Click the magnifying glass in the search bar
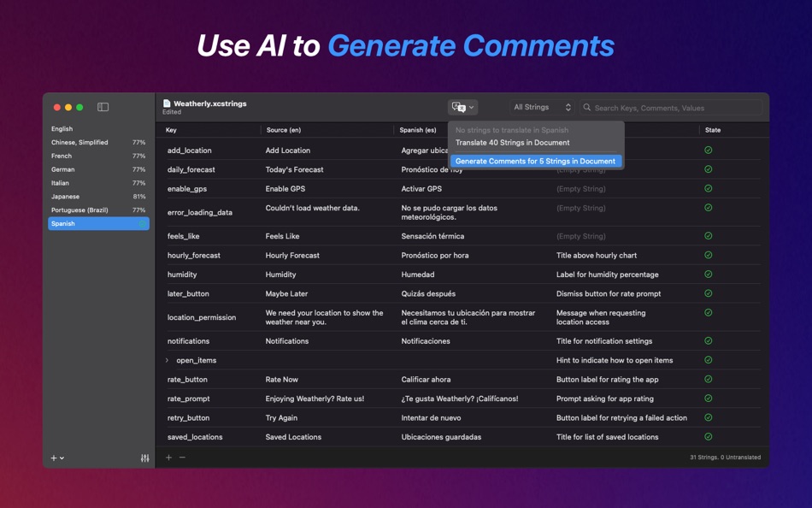Screen dimensions: 812x508 (x=586, y=107)
